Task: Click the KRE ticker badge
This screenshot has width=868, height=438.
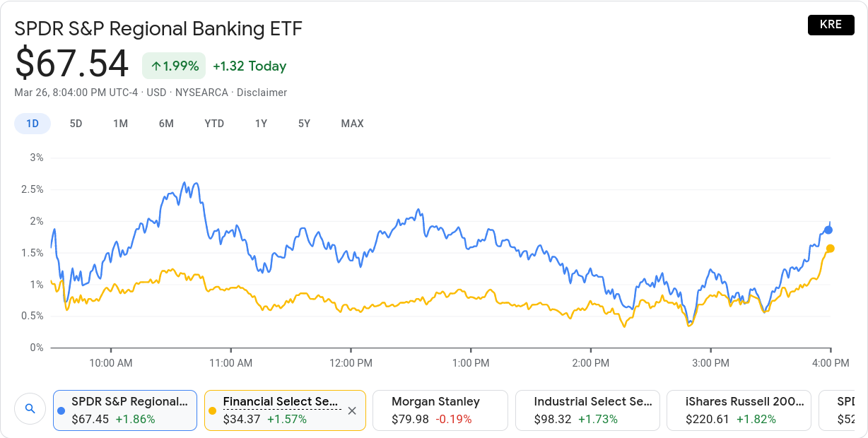Action: pos(831,24)
